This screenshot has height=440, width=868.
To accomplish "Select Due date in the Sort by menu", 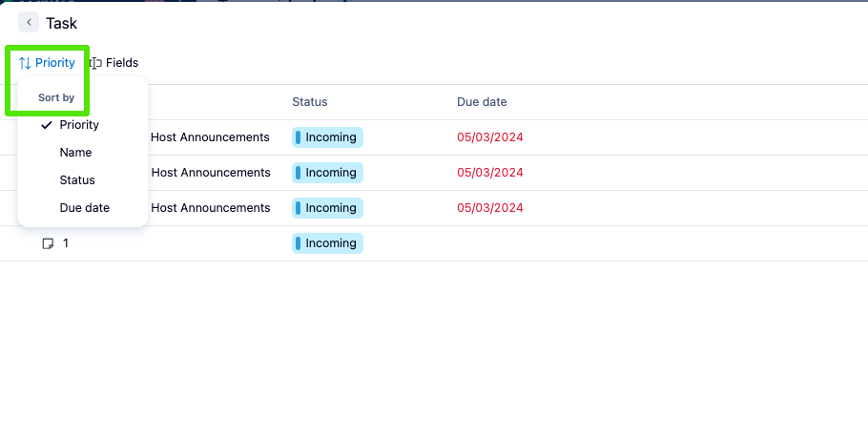I will [84, 208].
